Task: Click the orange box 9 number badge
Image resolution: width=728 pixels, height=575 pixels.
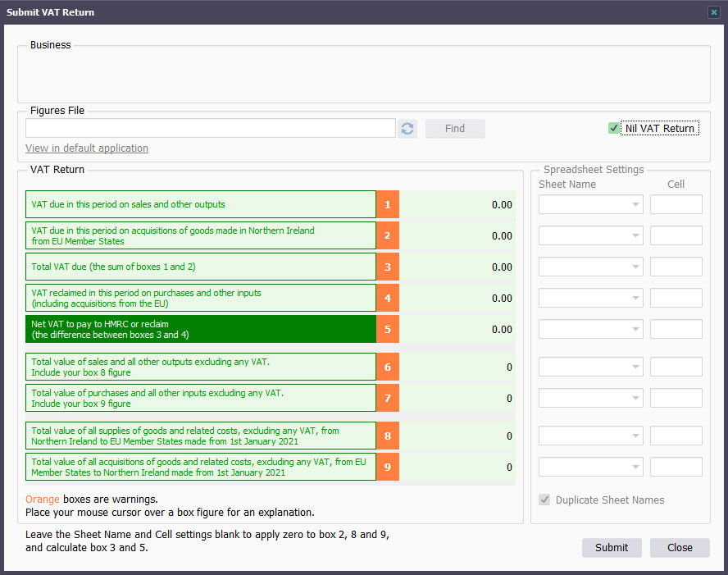Action: coord(388,467)
